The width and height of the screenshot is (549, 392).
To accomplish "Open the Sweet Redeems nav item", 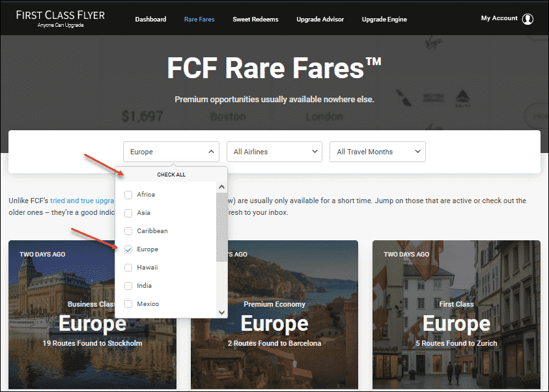I will click(x=255, y=20).
